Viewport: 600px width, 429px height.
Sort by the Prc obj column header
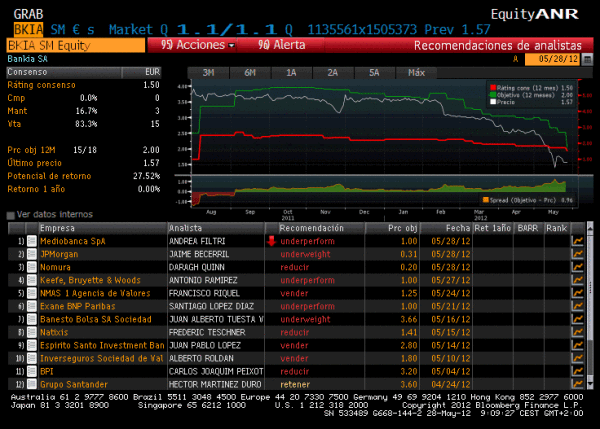(x=392, y=228)
